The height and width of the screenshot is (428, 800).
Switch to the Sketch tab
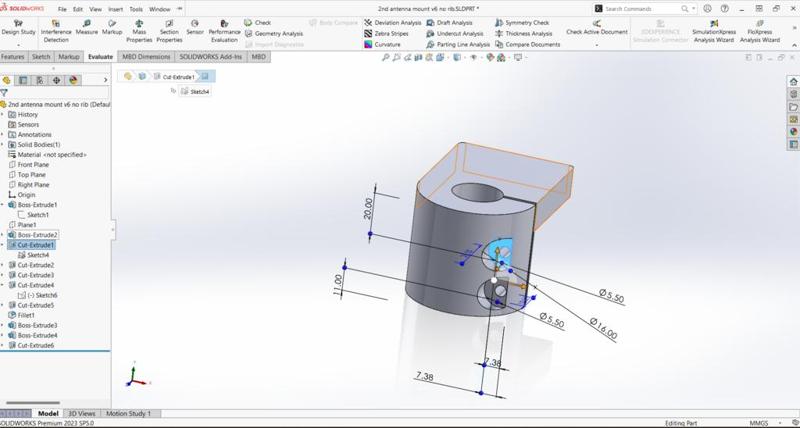(41, 57)
